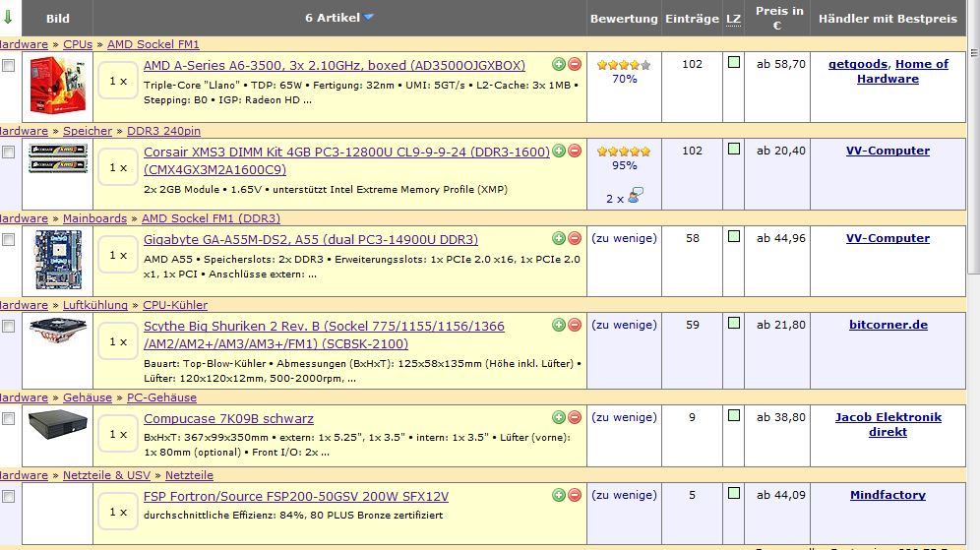Visit the Jacob Elektronik direkt dealer link

888,424
